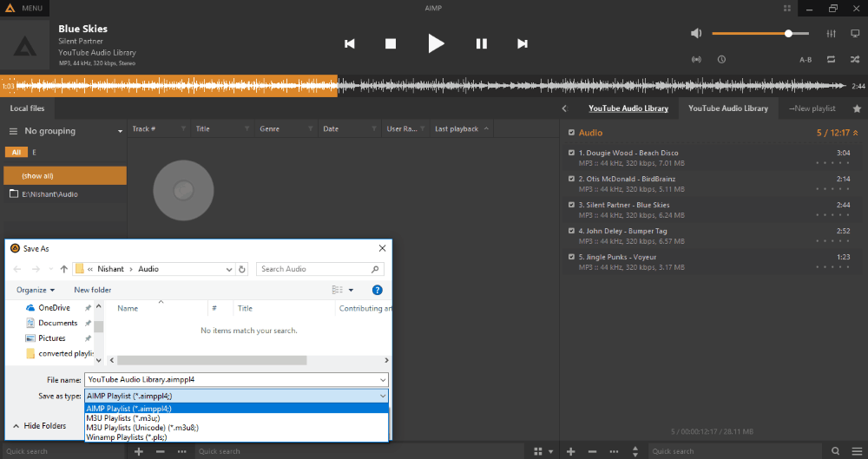Choose M3U Playlists (*.m3u) type
The height and width of the screenshot is (459, 868).
click(236, 418)
